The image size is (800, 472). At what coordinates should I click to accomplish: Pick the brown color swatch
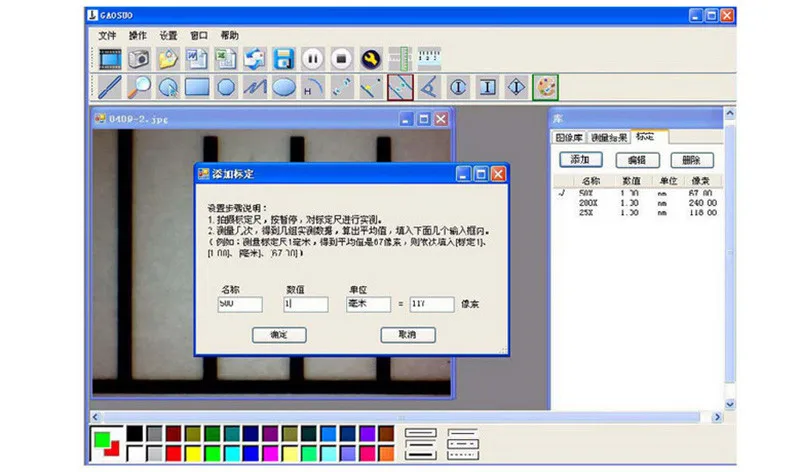pyautogui.click(x=387, y=434)
